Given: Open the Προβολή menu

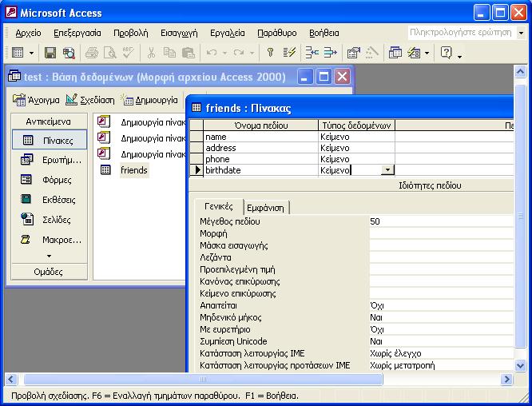Looking at the screenshot, I should (131, 33).
